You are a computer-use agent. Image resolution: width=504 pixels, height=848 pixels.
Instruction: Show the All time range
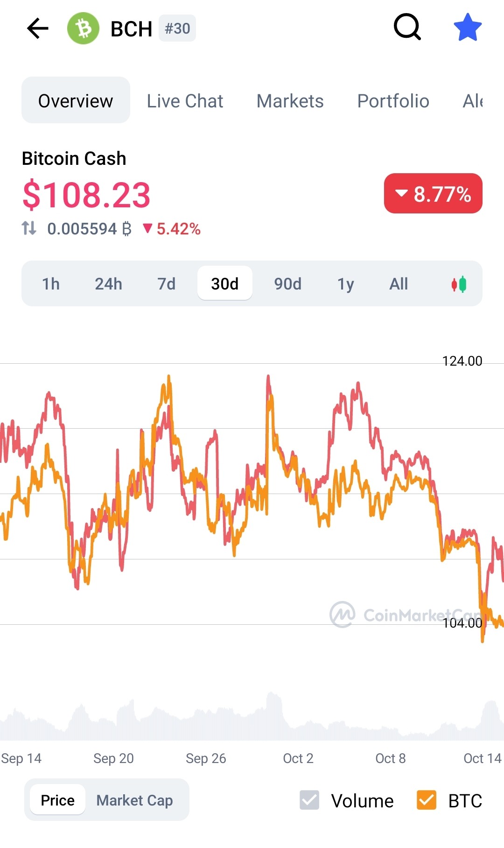(399, 283)
